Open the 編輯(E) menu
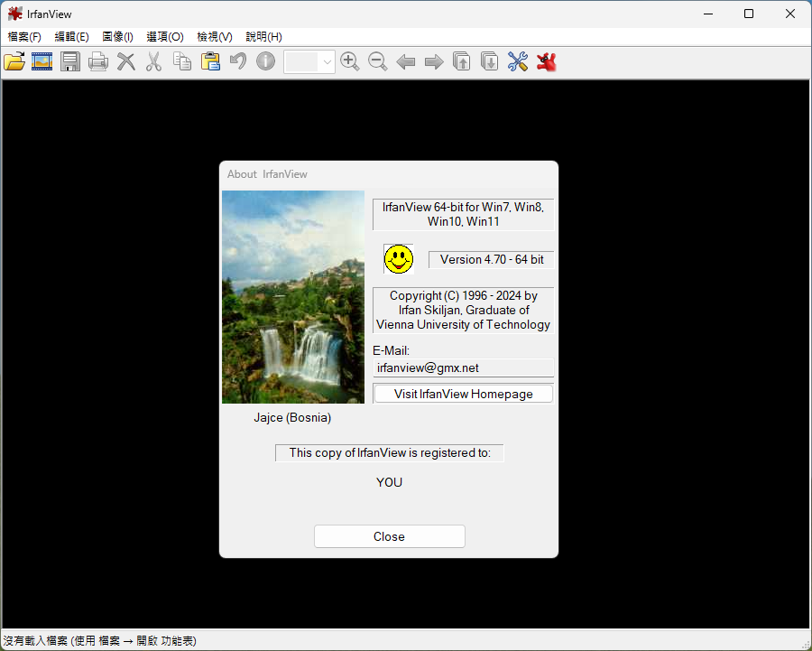 [x=71, y=37]
